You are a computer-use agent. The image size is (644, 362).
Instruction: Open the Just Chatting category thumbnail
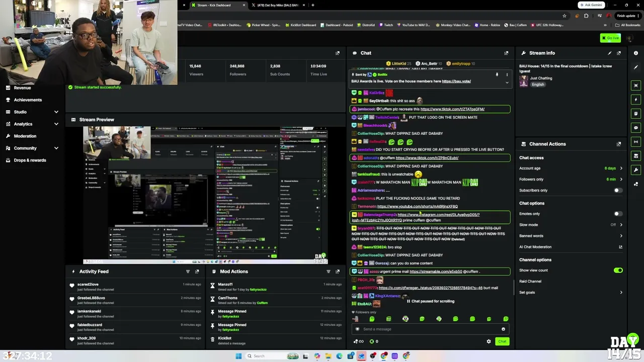coord(524,81)
